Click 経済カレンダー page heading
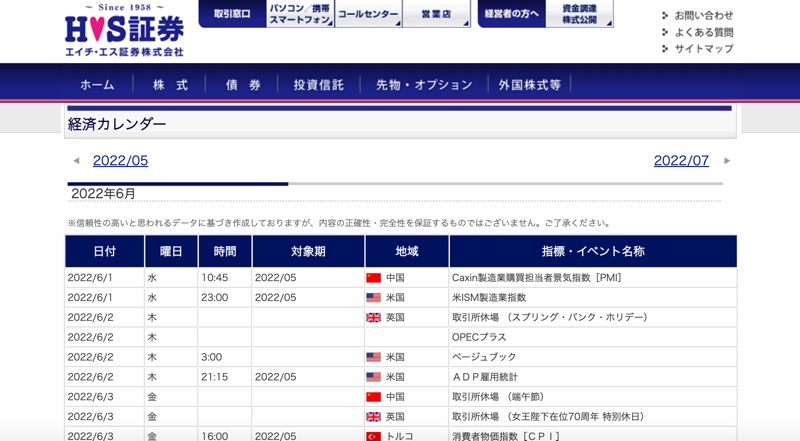 coord(117,124)
